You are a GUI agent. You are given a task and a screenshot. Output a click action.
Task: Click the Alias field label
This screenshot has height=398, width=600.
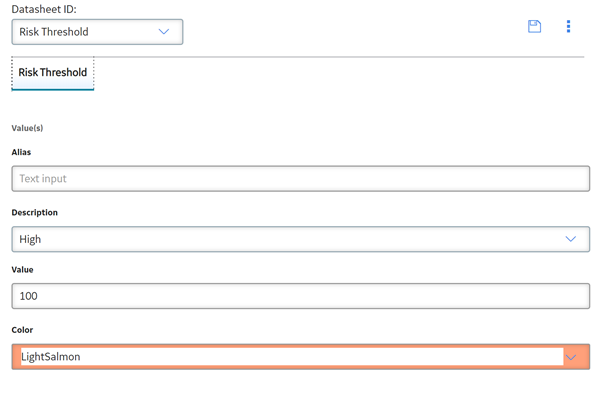(x=21, y=152)
